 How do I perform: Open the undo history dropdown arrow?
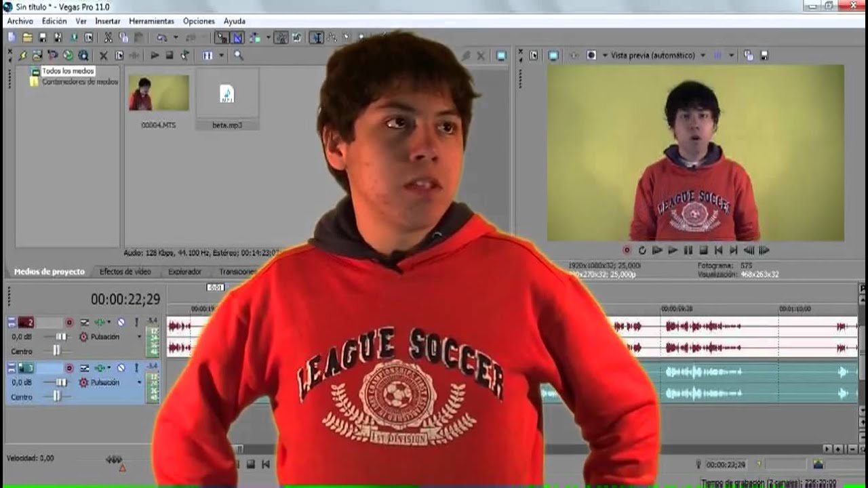coord(175,38)
